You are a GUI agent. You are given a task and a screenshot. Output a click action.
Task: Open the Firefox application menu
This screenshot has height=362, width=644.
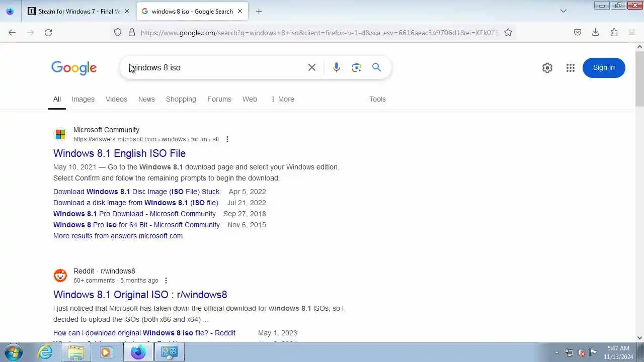632,33
